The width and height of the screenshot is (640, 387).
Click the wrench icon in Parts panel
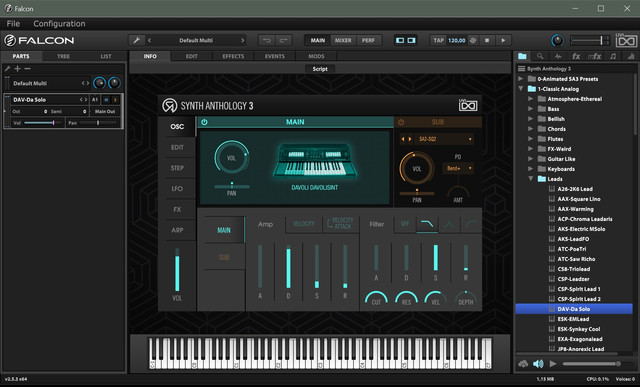tap(7, 69)
